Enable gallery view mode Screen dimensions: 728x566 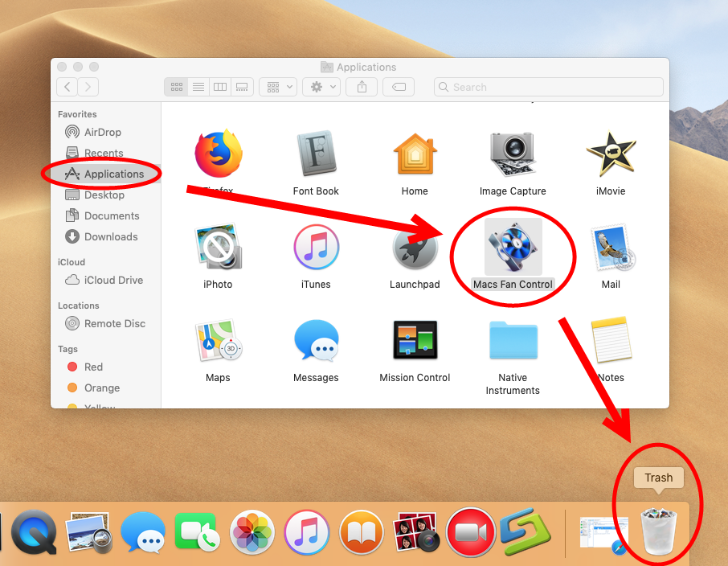[x=242, y=87]
